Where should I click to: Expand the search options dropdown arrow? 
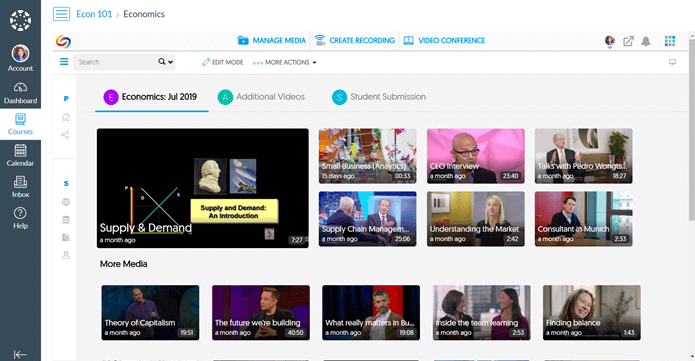(170, 62)
